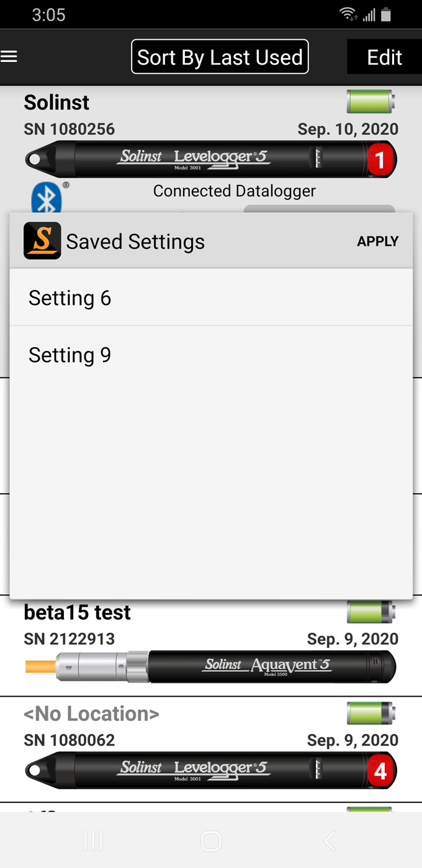Image resolution: width=422 pixels, height=868 pixels.
Task: Tap the battery icon for beta15 test
Action: pyautogui.click(x=369, y=612)
